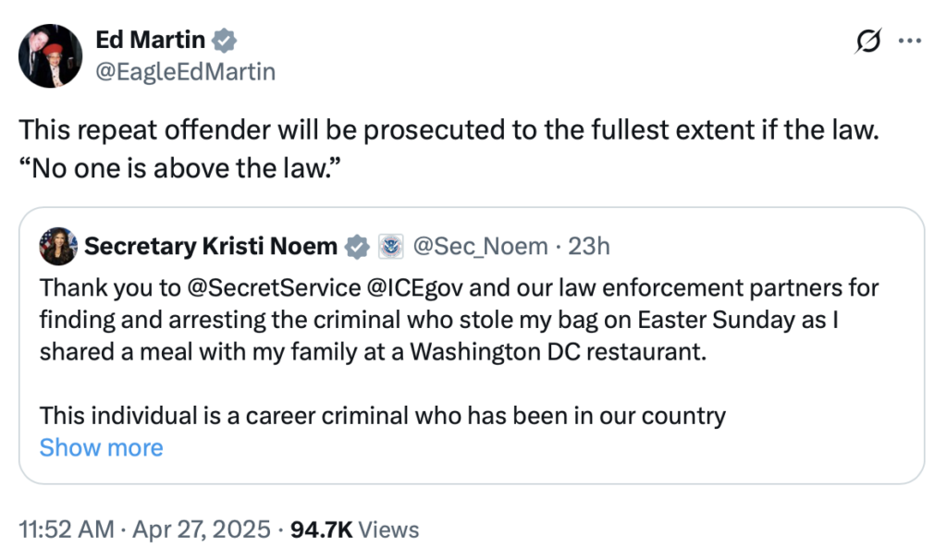Visit the @EagleEdMartin handle

185,72
